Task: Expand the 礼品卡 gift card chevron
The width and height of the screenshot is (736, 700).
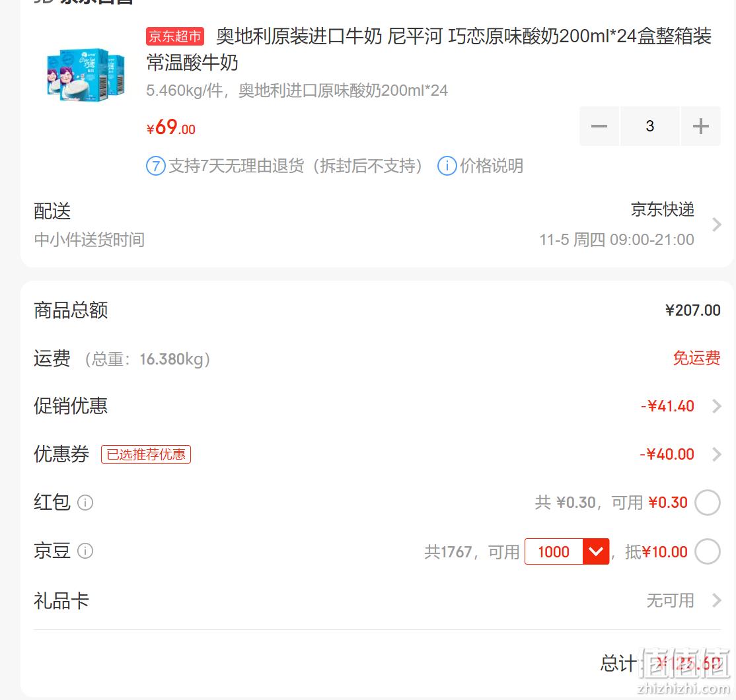Action: (716, 600)
